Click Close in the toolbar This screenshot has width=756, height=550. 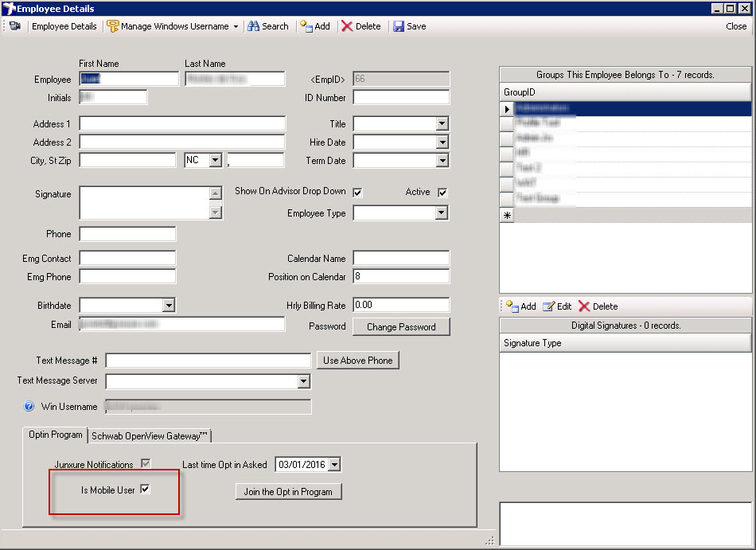[x=736, y=26]
